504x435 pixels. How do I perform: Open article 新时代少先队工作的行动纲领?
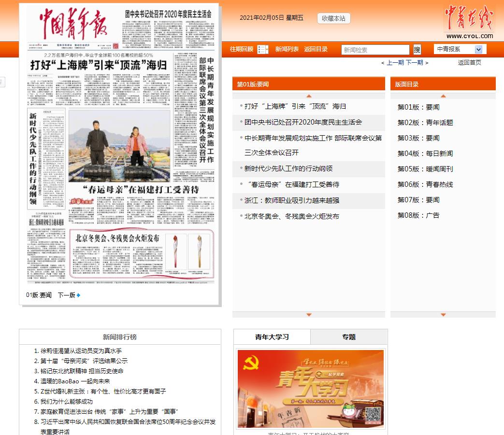(x=288, y=168)
